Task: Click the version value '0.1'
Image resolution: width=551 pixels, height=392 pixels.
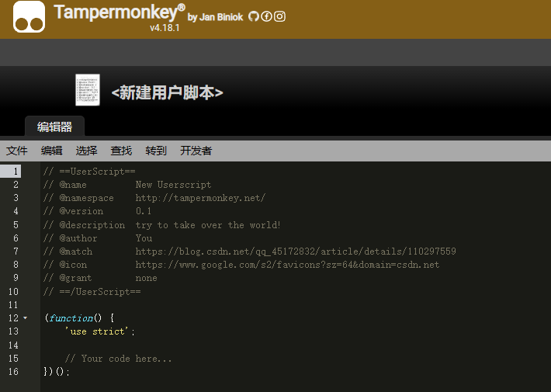Action: point(144,211)
